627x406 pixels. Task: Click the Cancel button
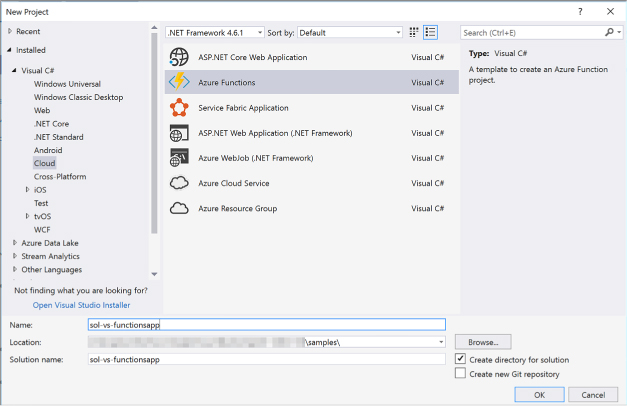pos(593,395)
